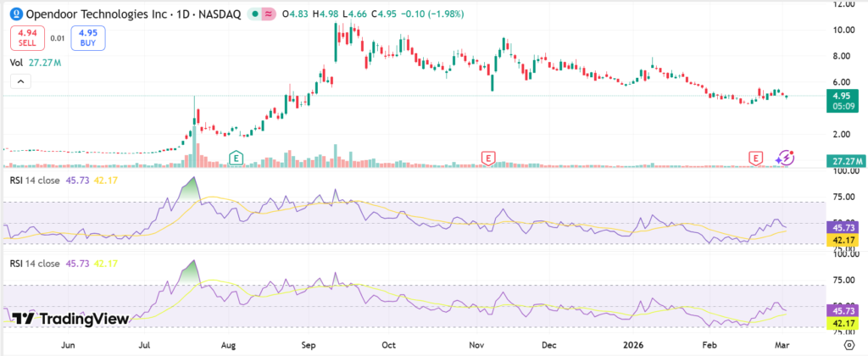Click the 2.00 price scale label
This screenshot has height=356, width=868.
[x=843, y=134]
